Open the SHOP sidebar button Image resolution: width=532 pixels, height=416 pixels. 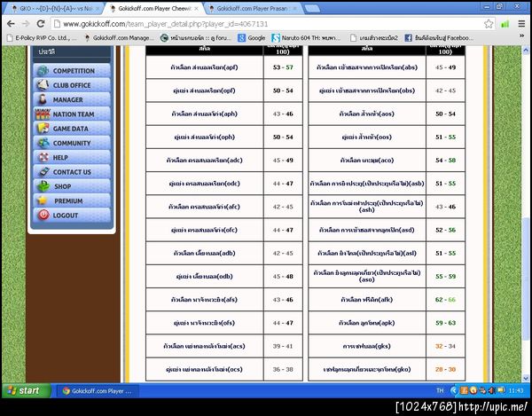(72, 186)
